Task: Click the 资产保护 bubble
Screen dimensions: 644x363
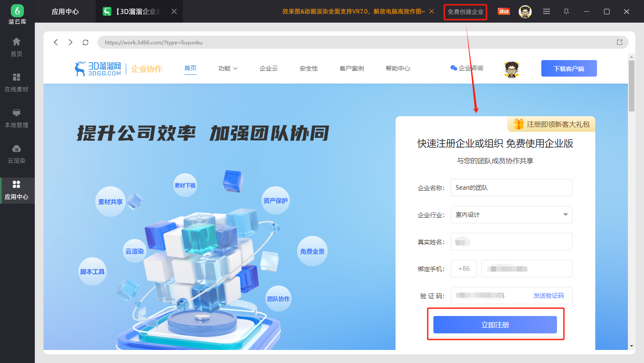Action: 275,200
